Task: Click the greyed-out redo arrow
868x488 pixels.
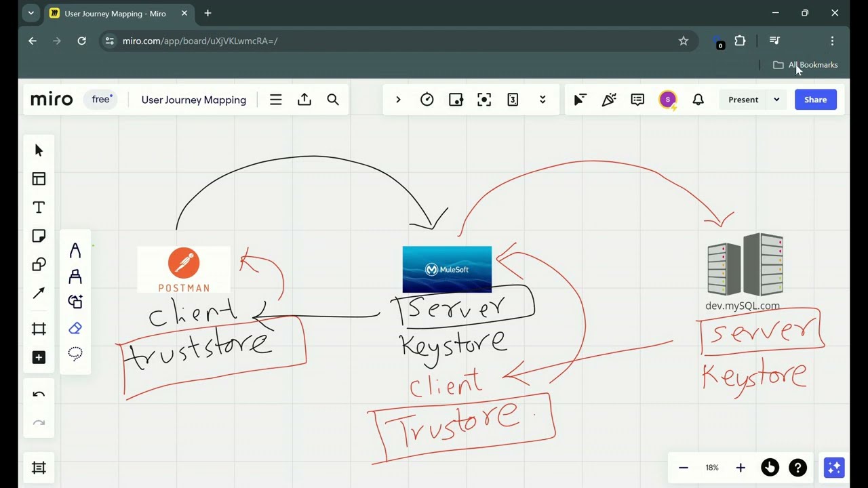Action: [x=39, y=423]
